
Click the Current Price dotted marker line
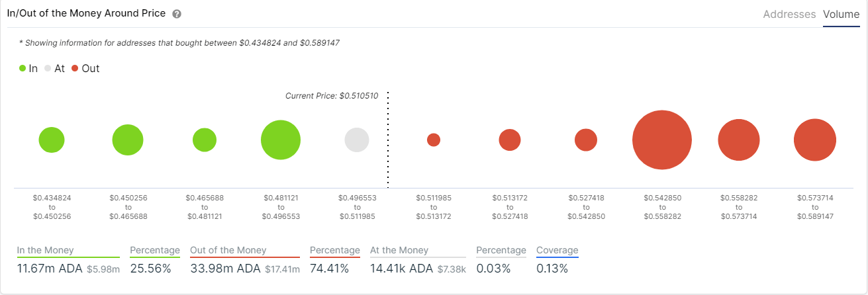coord(388,139)
